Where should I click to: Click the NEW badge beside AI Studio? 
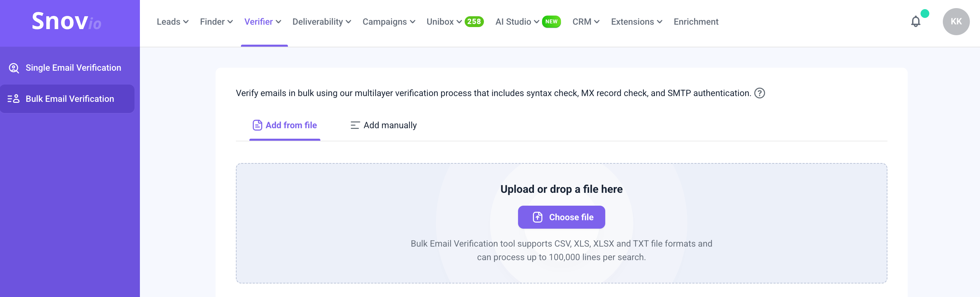coord(551,22)
